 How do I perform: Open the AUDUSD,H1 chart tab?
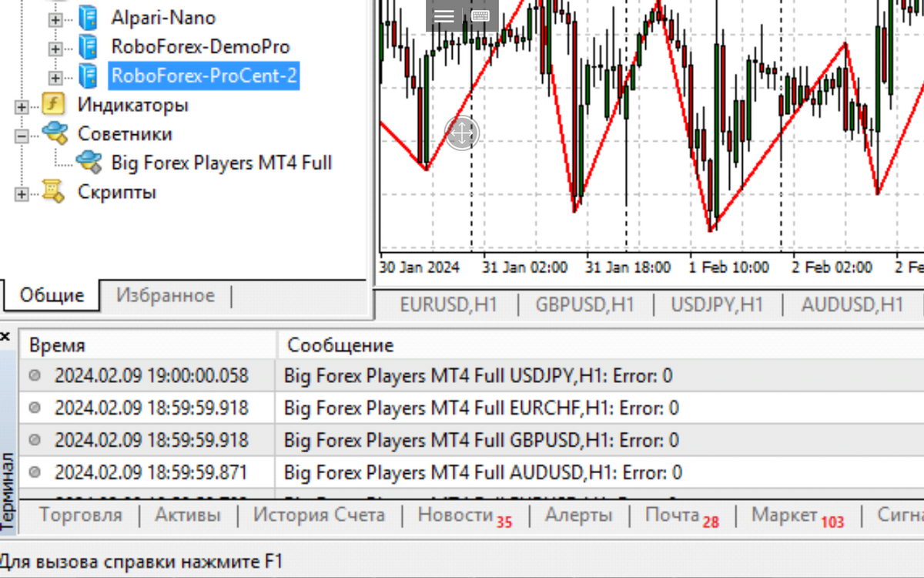[x=852, y=304]
